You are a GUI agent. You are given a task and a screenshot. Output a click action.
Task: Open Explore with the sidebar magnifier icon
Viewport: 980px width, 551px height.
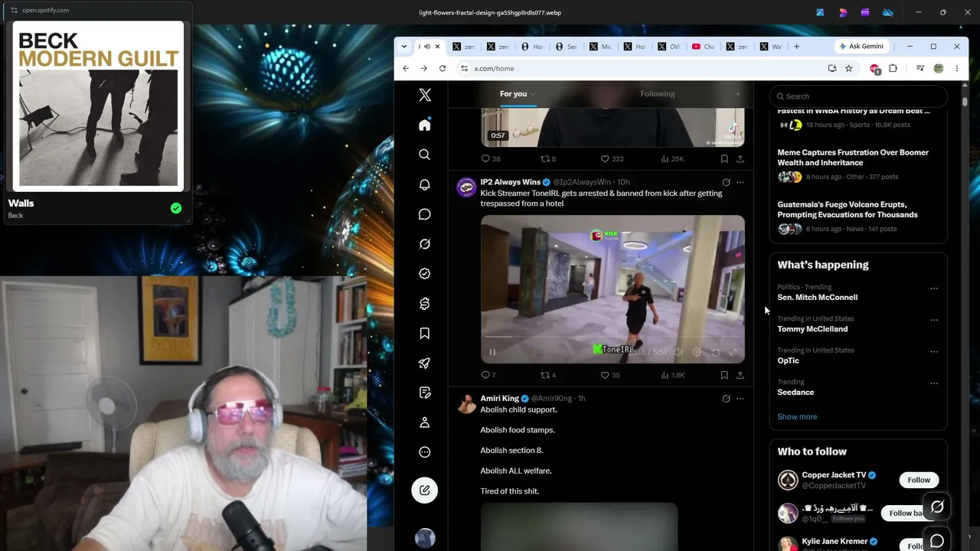click(x=425, y=155)
